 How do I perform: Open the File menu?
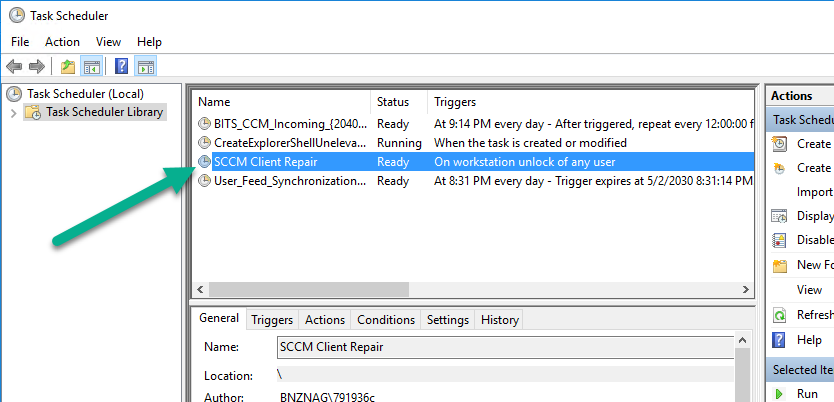[x=20, y=42]
